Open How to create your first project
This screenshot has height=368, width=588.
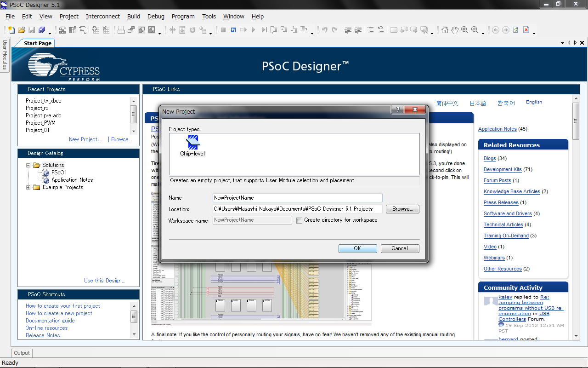coord(63,306)
